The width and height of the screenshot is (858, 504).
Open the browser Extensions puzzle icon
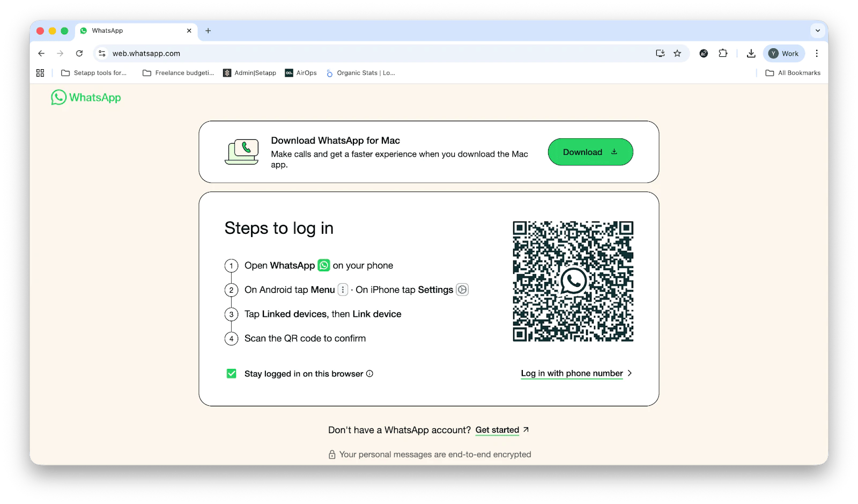tap(723, 54)
